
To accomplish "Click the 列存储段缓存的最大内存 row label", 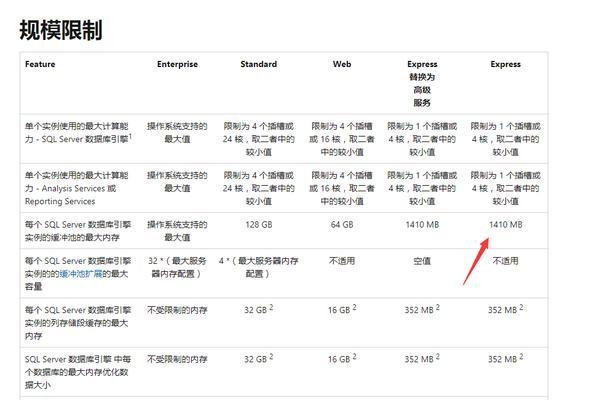I will (78, 323).
